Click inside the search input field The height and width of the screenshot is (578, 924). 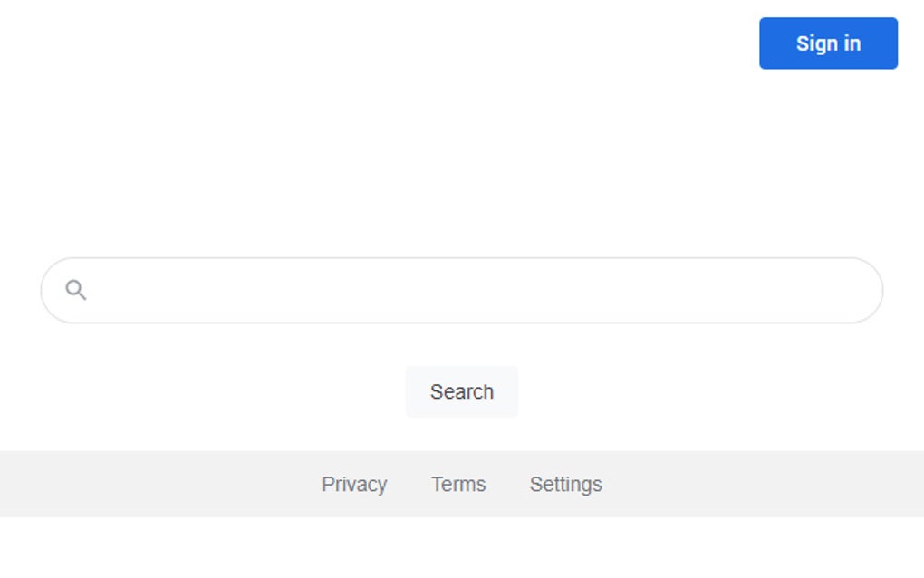click(453, 289)
